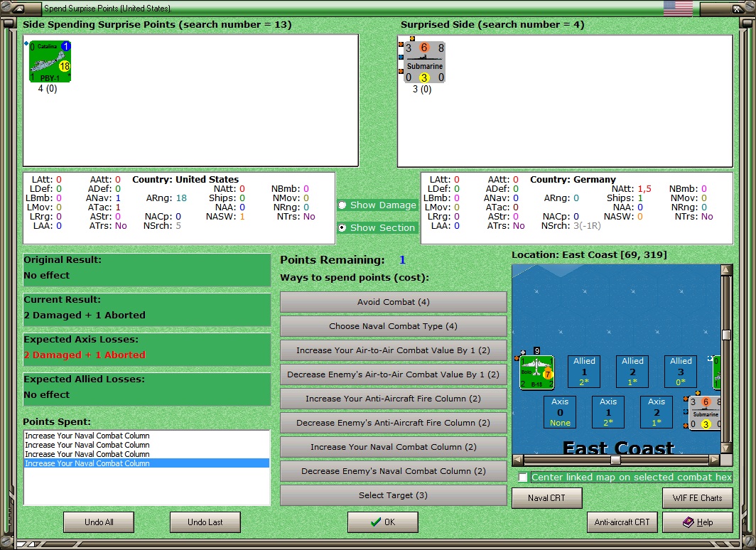Click the Bolo B-18 aircraft counter on map
The width and height of the screenshot is (756, 550).
pos(536,372)
